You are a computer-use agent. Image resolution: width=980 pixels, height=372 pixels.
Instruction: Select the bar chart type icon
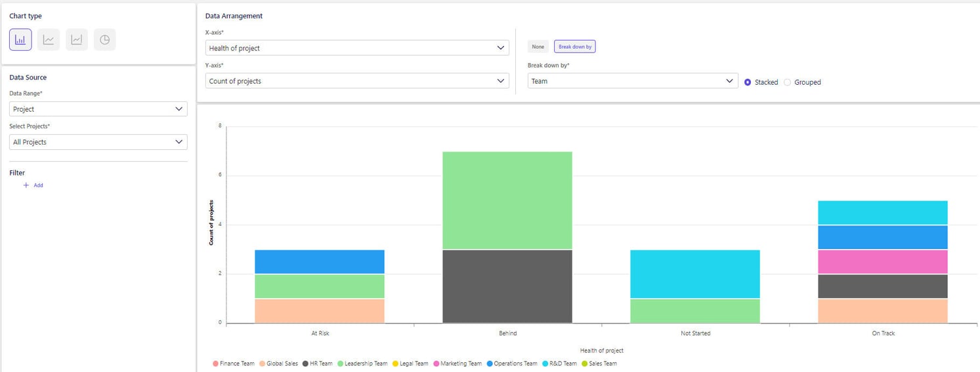coord(20,39)
